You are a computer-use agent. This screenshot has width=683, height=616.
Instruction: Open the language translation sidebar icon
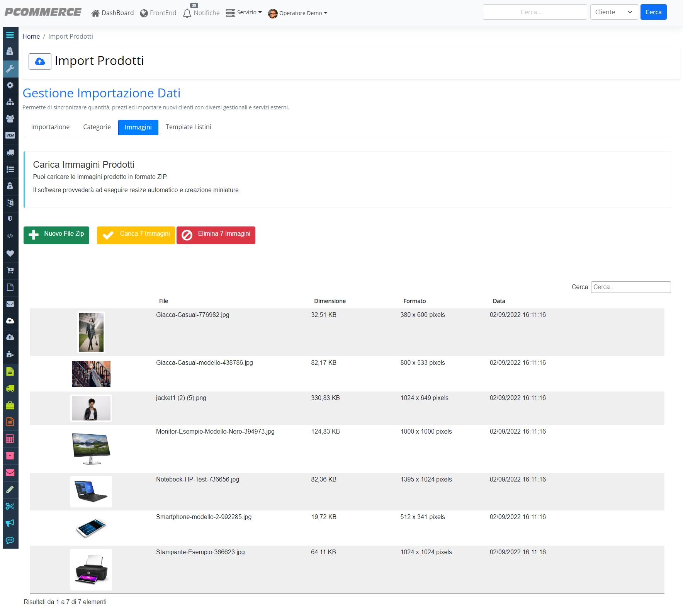tap(10, 202)
